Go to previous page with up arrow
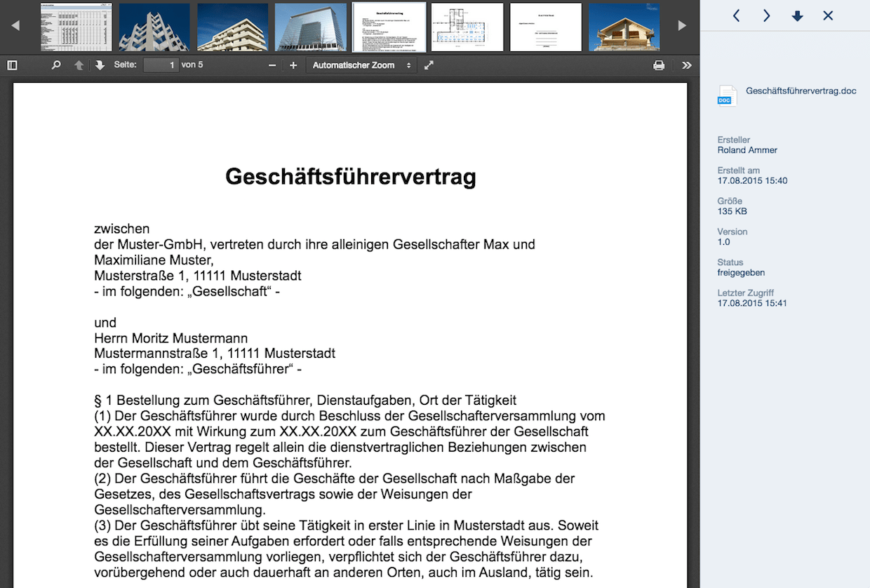The width and height of the screenshot is (870, 588). [79, 65]
